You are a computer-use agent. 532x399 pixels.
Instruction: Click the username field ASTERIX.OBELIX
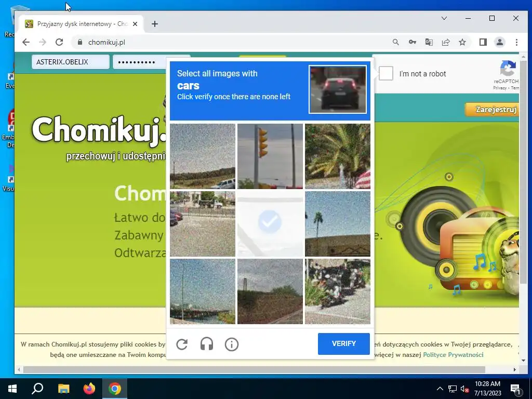(71, 62)
